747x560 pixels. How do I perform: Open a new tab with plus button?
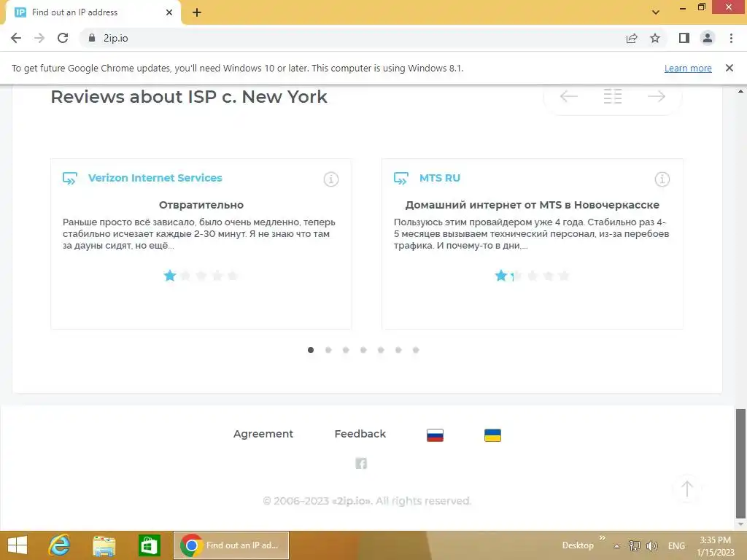197,13
